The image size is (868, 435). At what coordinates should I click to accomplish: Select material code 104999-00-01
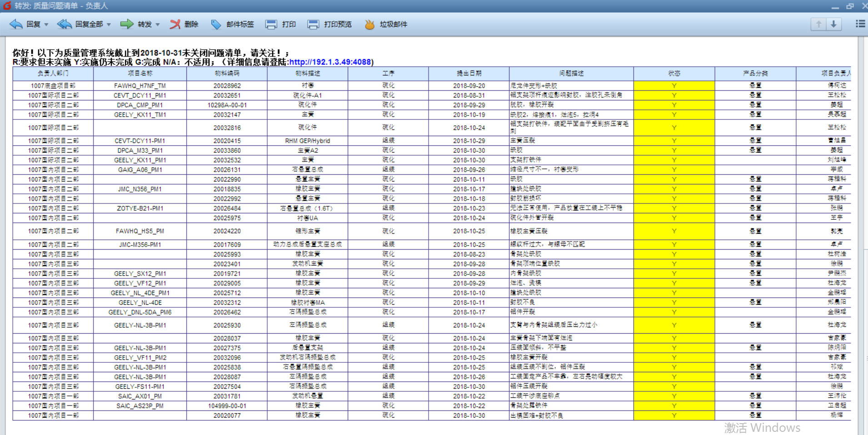[227, 406]
